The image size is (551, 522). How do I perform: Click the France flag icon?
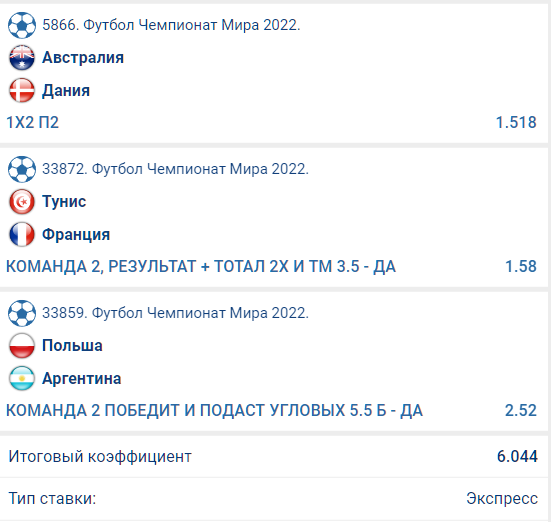[22, 234]
